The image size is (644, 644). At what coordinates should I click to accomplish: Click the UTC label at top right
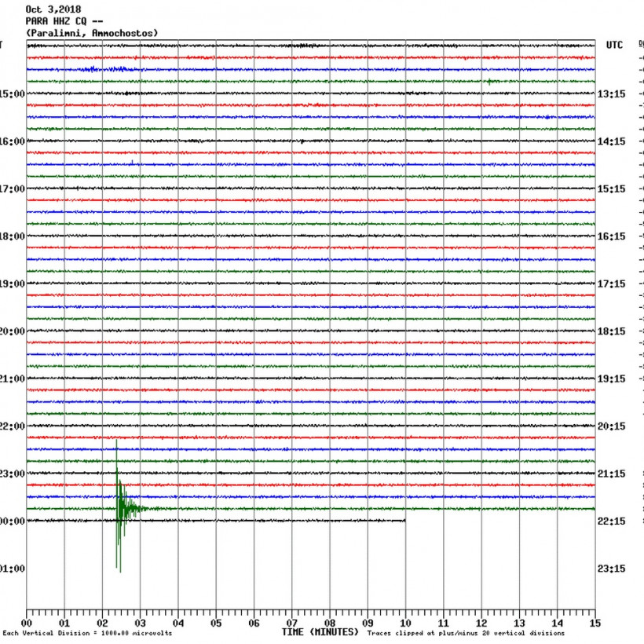point(613,46)
